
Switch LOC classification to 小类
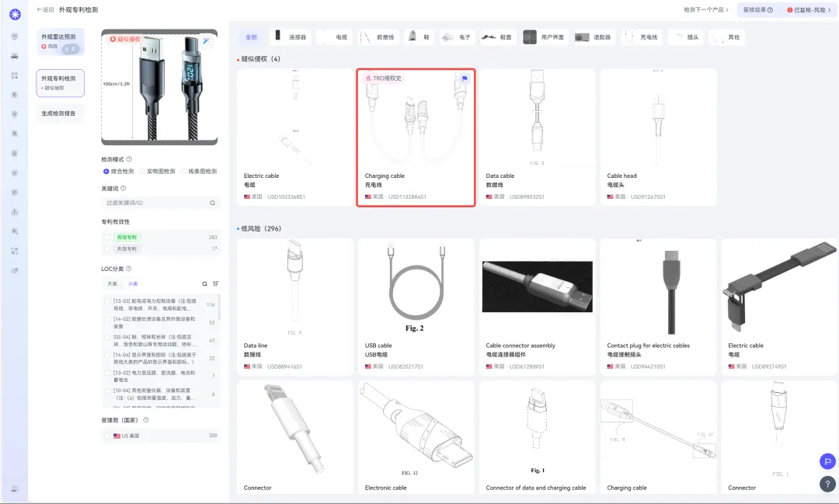132,283
